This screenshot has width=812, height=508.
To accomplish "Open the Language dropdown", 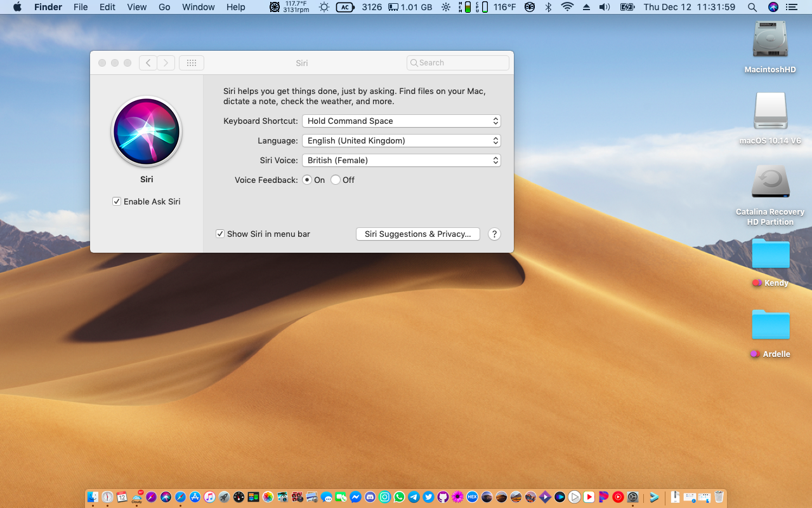I will point(402,140).
